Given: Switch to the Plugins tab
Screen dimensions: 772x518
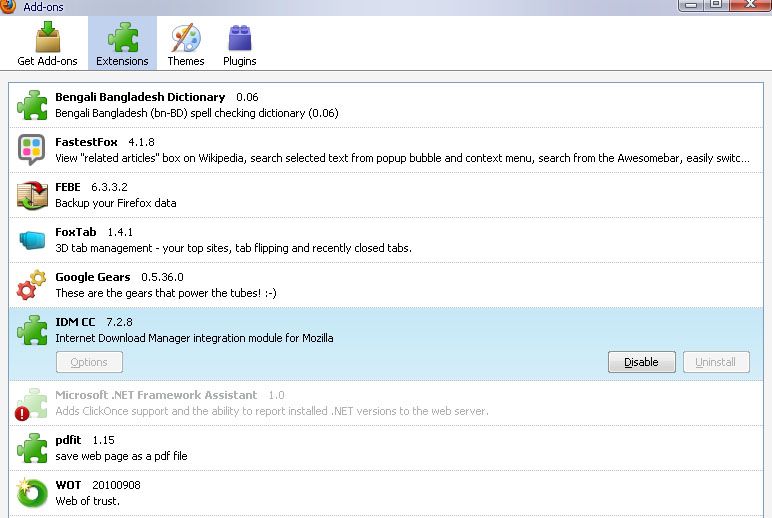Looking at the screenshot, I should 240,43.
